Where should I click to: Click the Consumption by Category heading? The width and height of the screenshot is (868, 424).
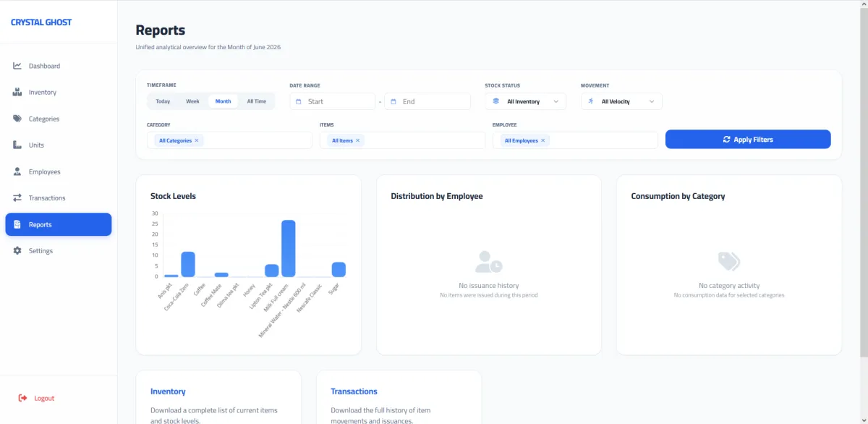pos(678,196)
